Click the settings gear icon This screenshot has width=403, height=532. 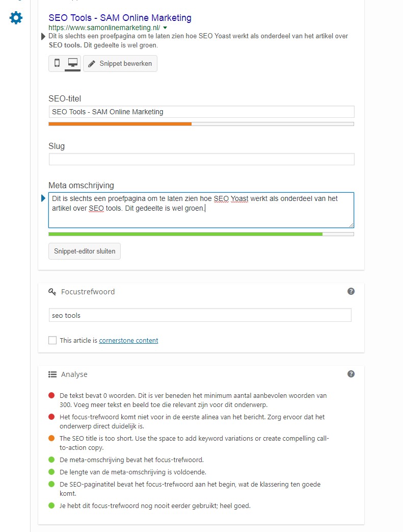point(16,18)
